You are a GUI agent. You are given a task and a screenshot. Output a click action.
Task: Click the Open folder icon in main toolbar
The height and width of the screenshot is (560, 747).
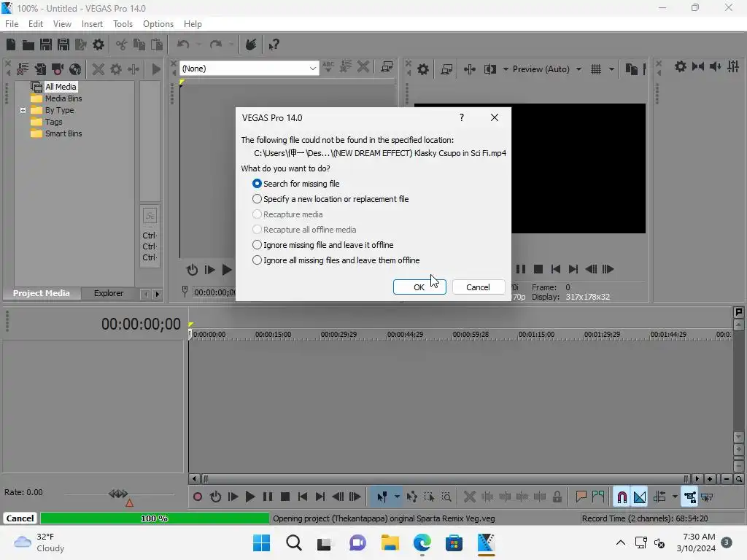[28, 44]
